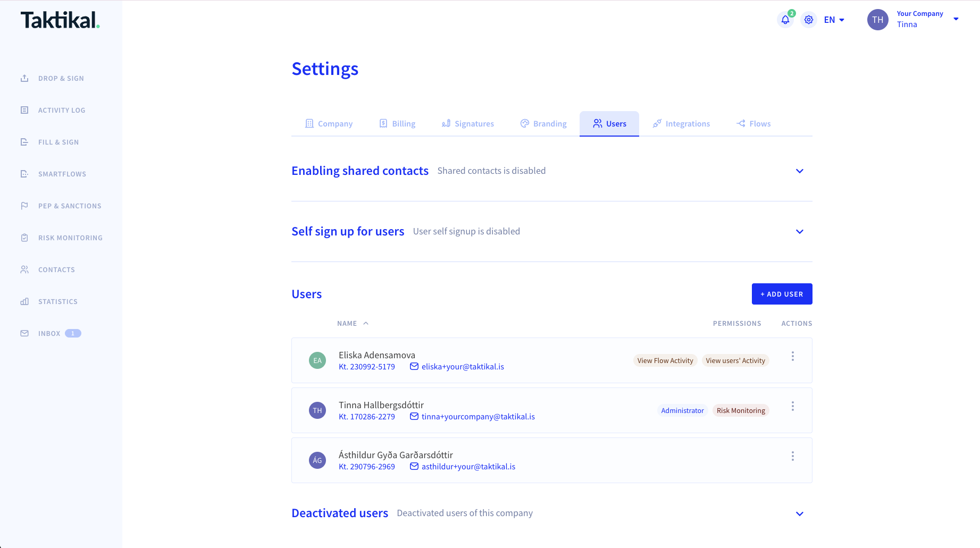Open actions menu for Eliska Adensamova
980x548 pixels.
pos(793,356)
